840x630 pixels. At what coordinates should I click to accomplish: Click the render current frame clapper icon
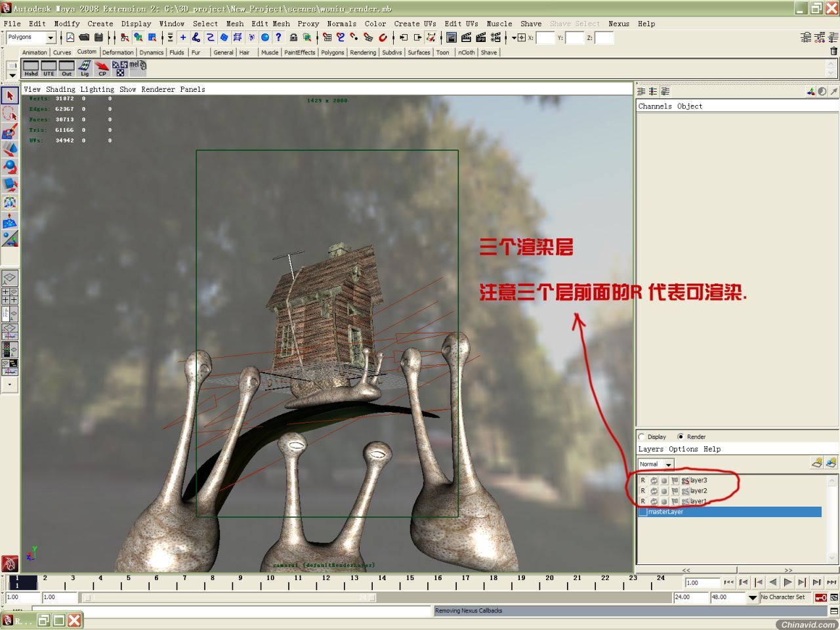click(466, 37)
